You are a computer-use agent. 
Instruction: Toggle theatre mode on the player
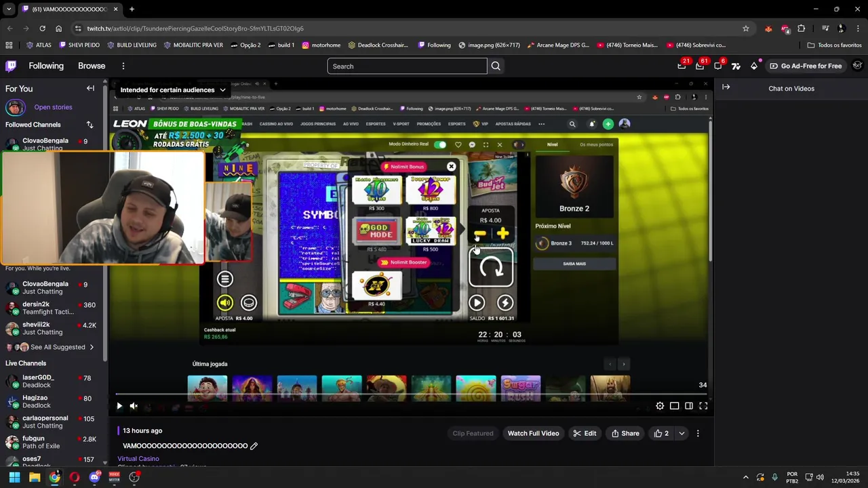point(688,406)
